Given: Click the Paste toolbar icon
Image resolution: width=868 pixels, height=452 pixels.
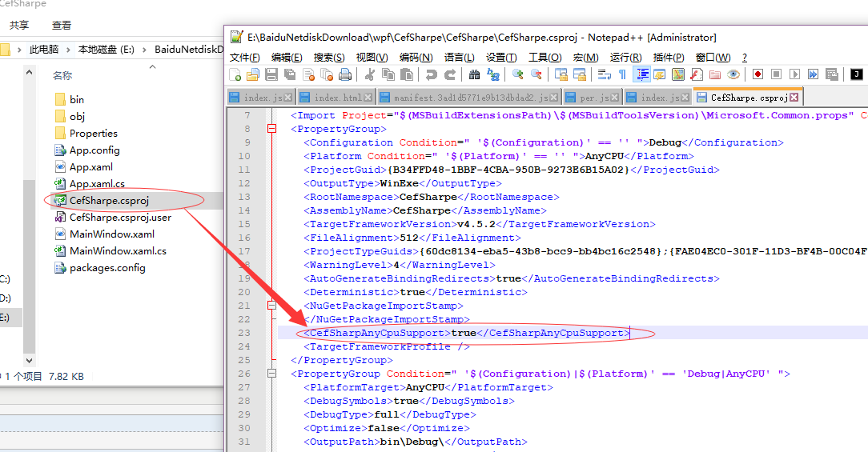Looking at the screenshot, I should (x=406, y=74).
